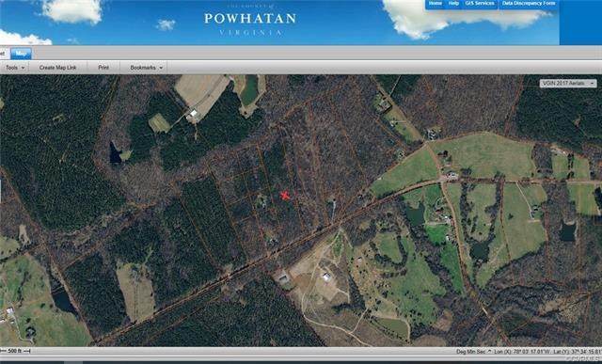Click Create Map Link
This screenshot has width=602, height=364.
tap(57, 68)
